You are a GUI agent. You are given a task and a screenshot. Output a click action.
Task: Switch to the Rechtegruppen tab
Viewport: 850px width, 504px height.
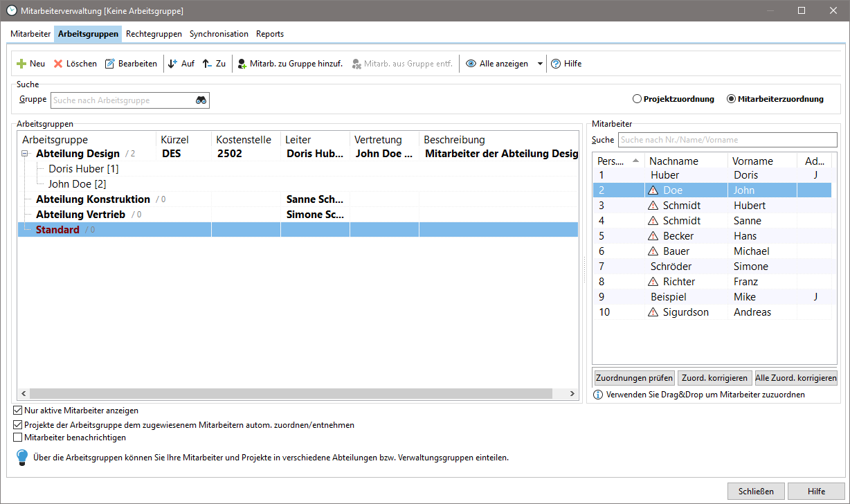154,34
